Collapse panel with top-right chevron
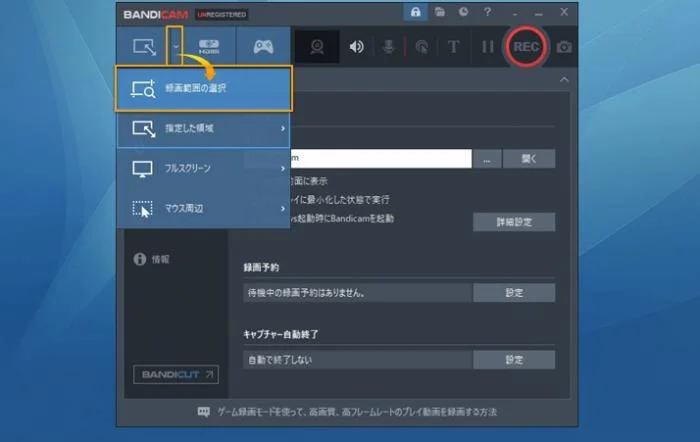 [564, 79]
